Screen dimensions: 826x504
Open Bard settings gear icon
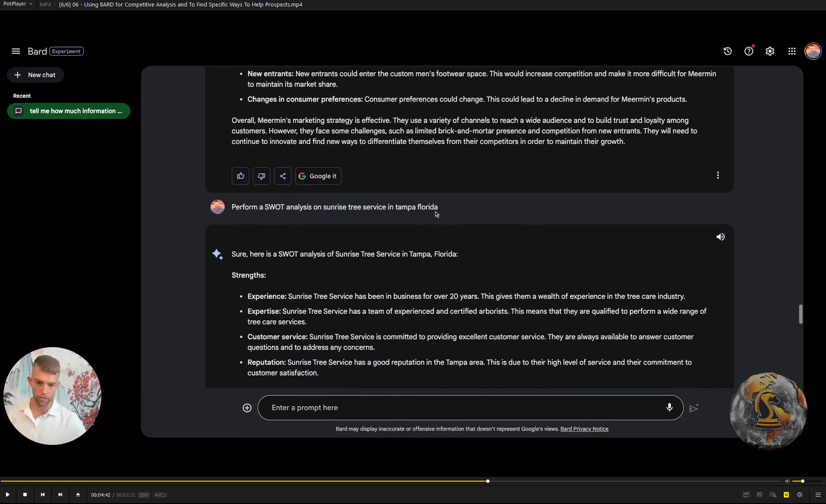770,51
